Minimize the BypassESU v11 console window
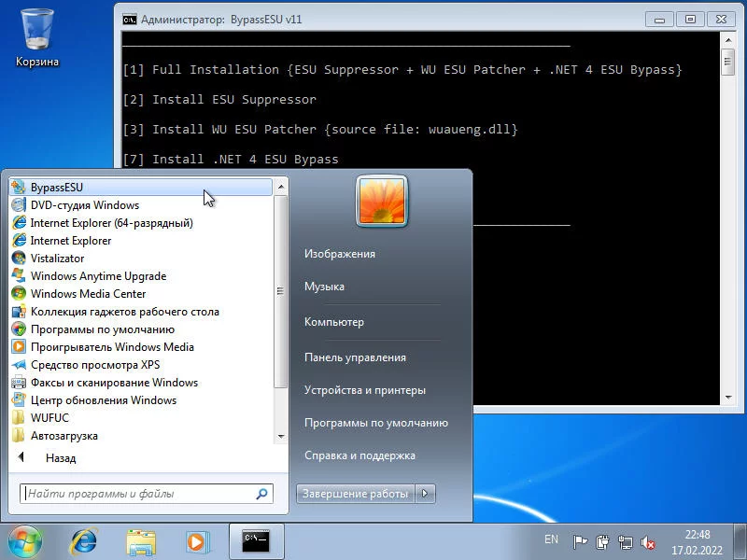The width and height of the screenshot is (747, 560). [659, 20]
